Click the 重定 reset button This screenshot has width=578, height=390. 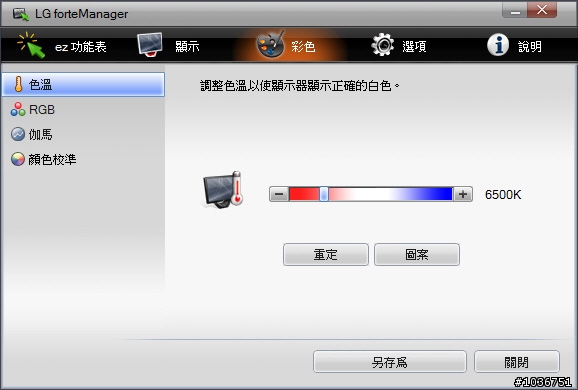point(326,254)
